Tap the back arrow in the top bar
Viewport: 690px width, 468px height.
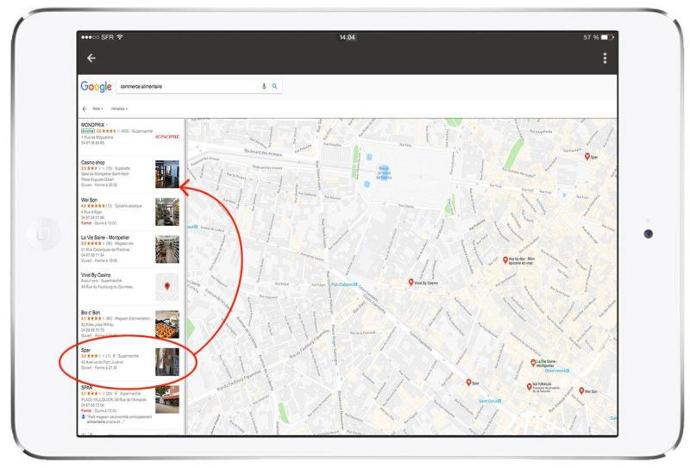click(x=91, y=58)
